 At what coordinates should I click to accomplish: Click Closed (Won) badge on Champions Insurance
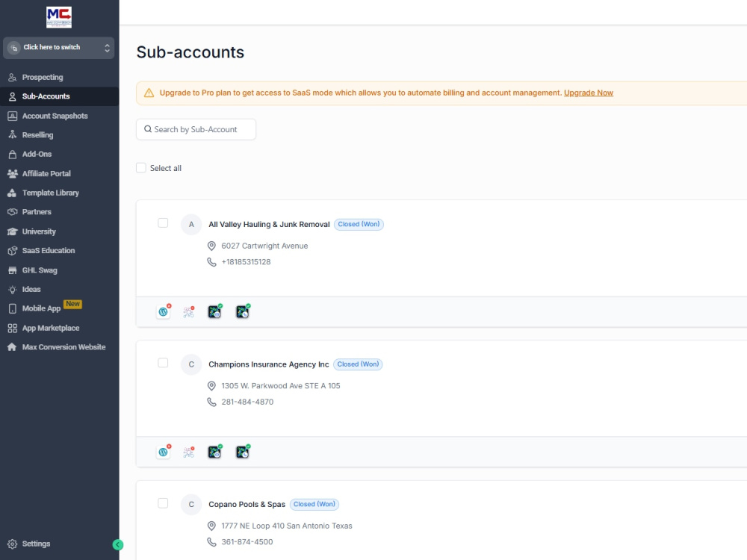click(358, 364)
